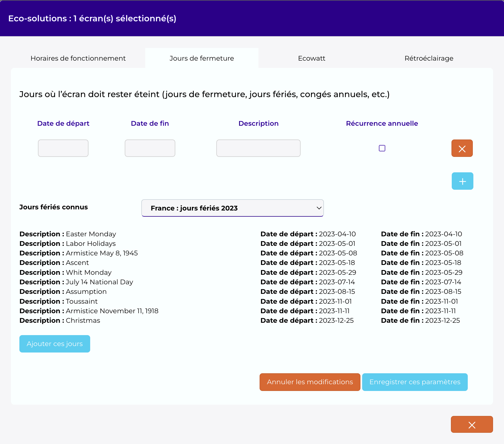Add a new closure row with plus button
Screen dimensions: 504x444
pos(462,181)
